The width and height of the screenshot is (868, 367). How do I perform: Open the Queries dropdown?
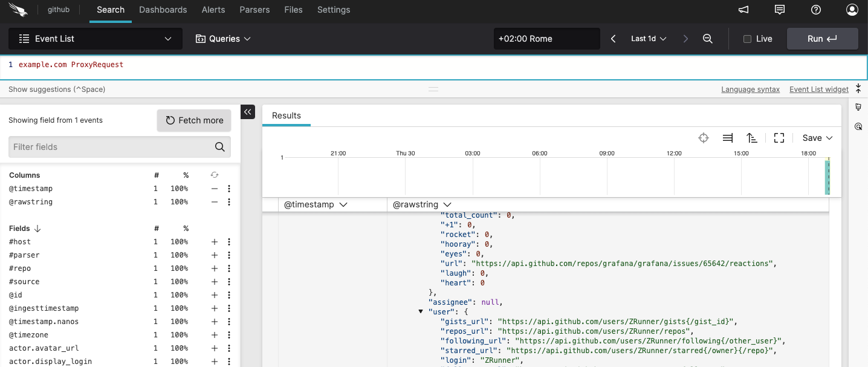223,38
